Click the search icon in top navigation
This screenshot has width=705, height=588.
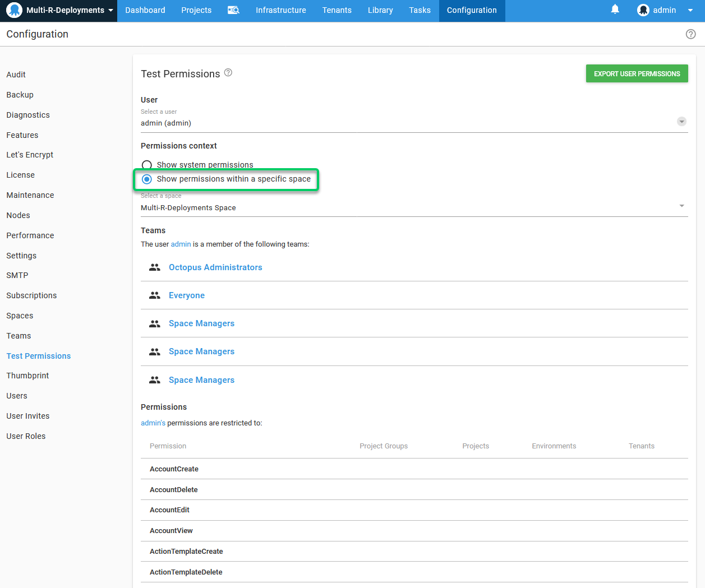point(233,10)
